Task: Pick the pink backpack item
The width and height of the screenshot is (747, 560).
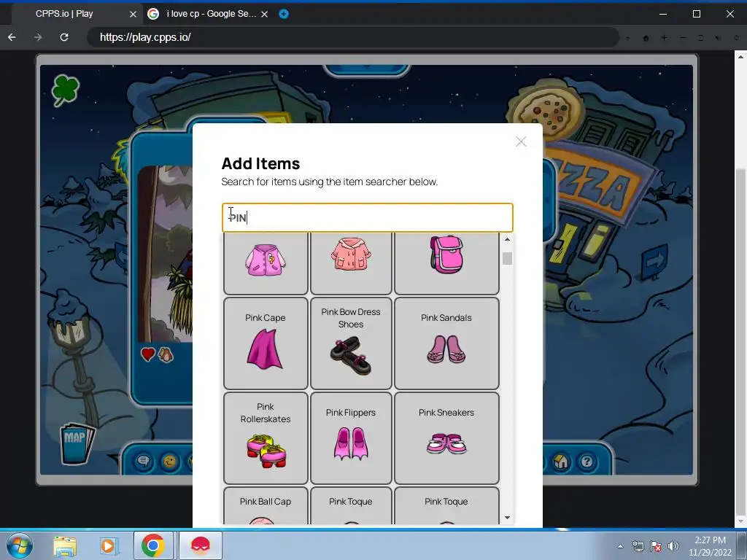Action: (446, 262)
